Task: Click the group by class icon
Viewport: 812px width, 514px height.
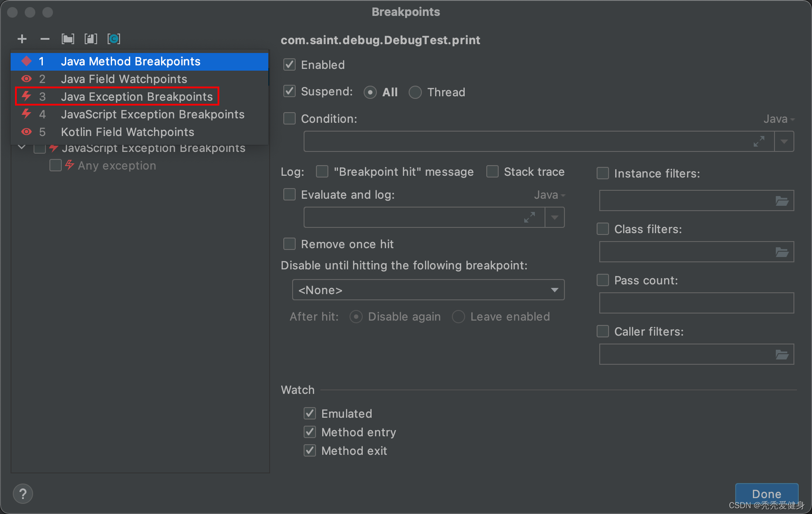Action: click(x=114, y=39)
